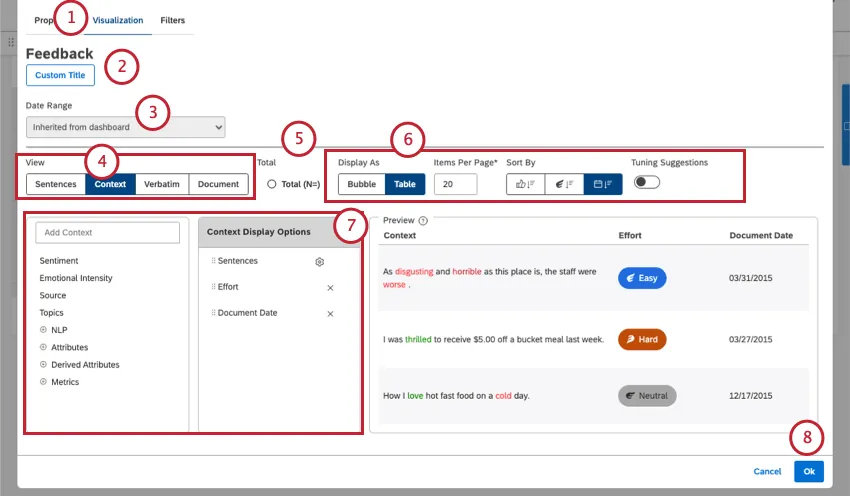Viewport: 850px width, 496px height.
Task: Sort by effort icon
Action: tap(564, 184)
